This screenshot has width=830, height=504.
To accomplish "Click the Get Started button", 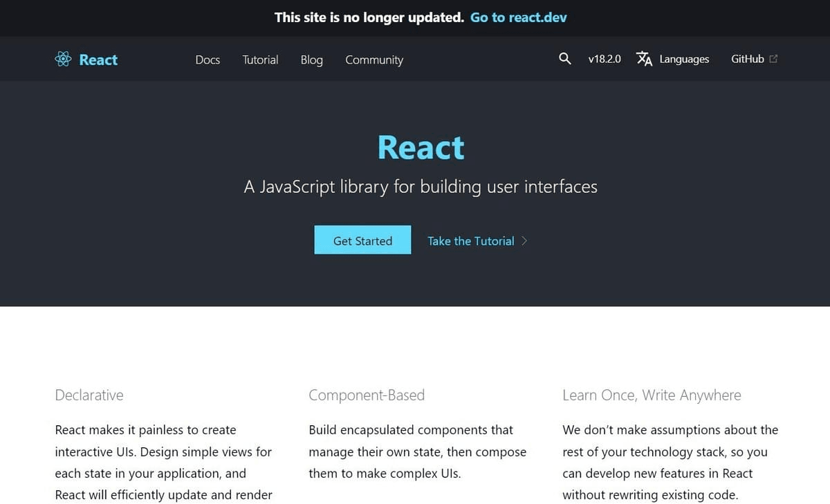I will click(x=362, y=240).
